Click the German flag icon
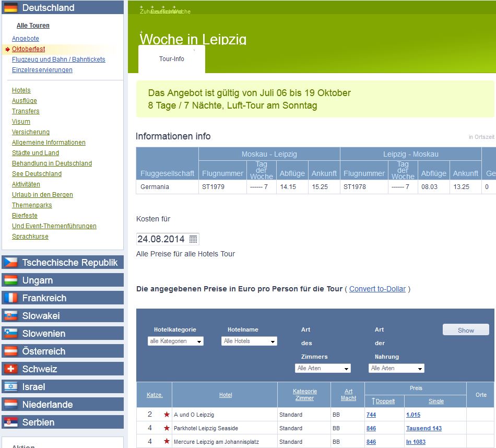Screen dimensions: 496x448 (11, 8)
